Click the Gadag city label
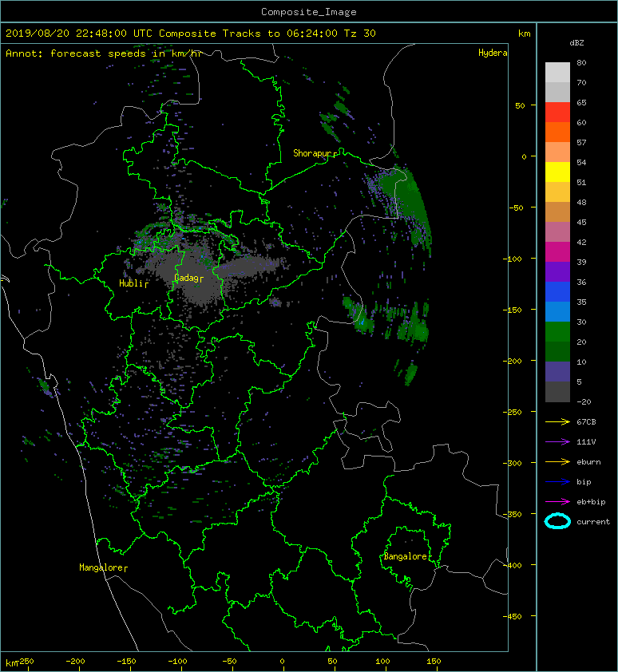This screenshot has width=618, height=672. [186, 279]
